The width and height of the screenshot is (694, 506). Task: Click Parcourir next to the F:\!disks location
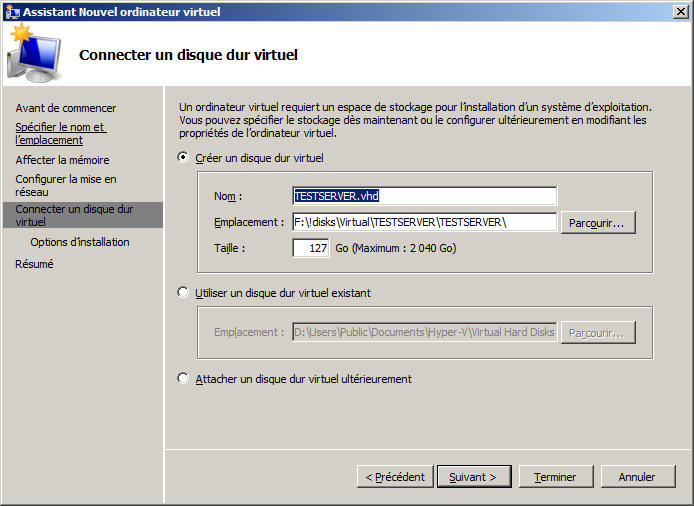598,222
